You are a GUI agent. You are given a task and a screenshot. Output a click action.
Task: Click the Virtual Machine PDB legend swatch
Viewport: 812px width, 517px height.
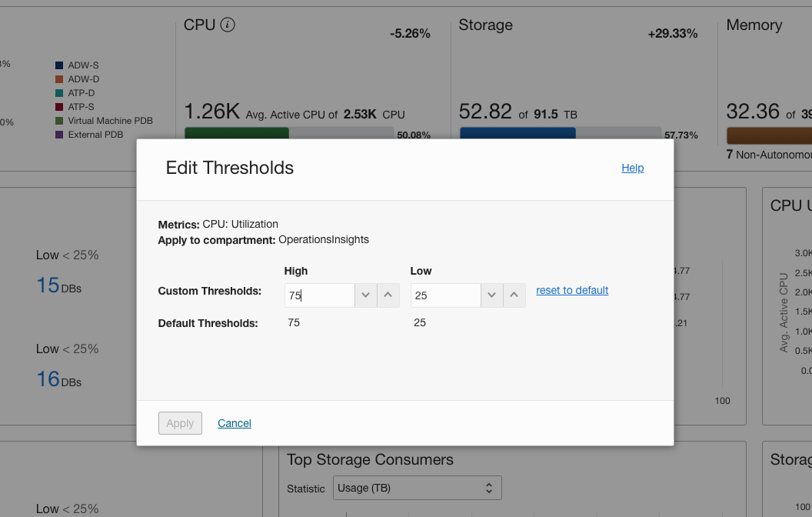[x=59, y=121]
